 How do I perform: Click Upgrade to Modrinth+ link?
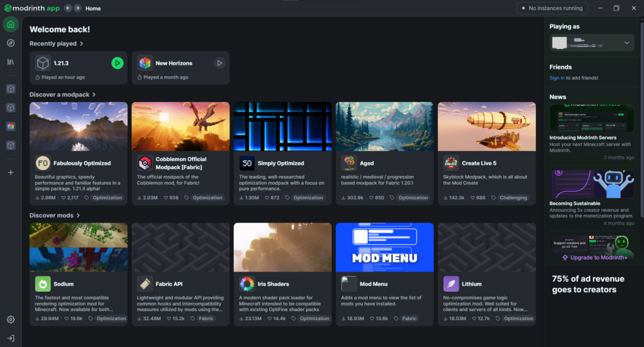pos(595,258)
